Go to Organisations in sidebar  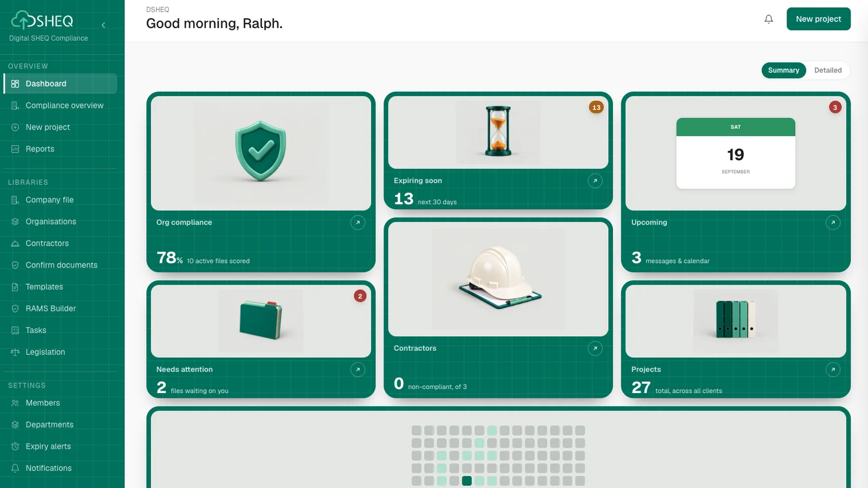(60, 221)
